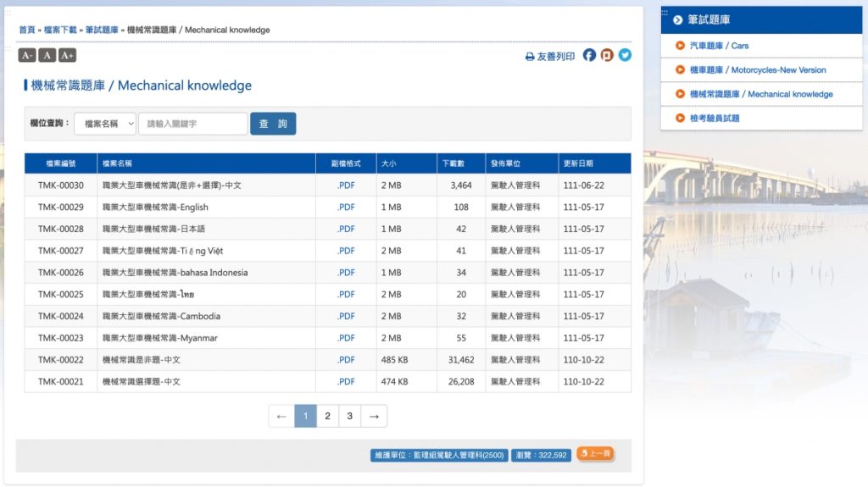
Task: Open 檢考驗員試題 sidebar item
Action: click(714, 118)
